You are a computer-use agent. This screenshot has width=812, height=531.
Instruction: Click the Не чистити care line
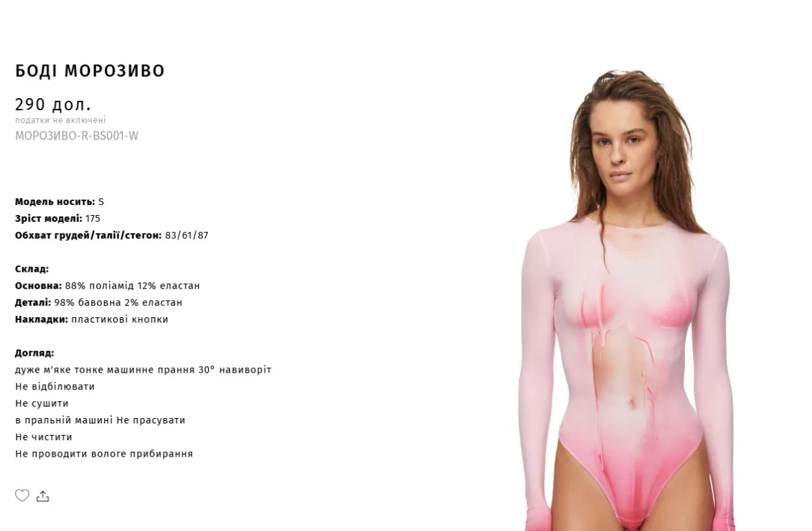coord(43,437)
